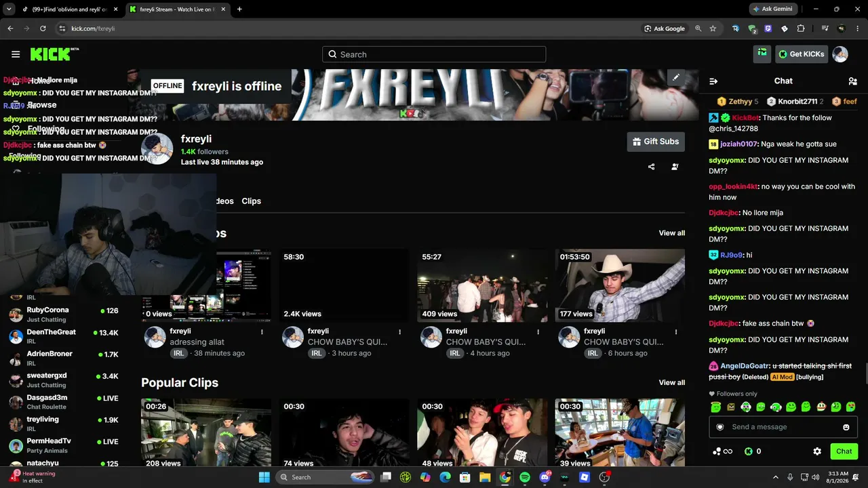Play the 58:30 video thumbnail
The image size is (868, 488).
[344, 285]
